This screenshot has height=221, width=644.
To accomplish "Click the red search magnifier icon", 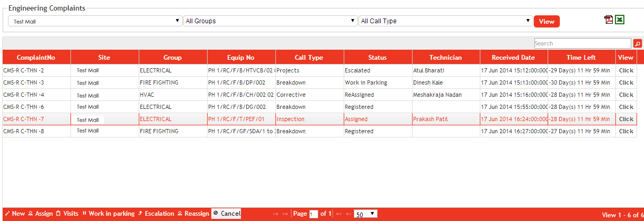I will tap(638, 44).
